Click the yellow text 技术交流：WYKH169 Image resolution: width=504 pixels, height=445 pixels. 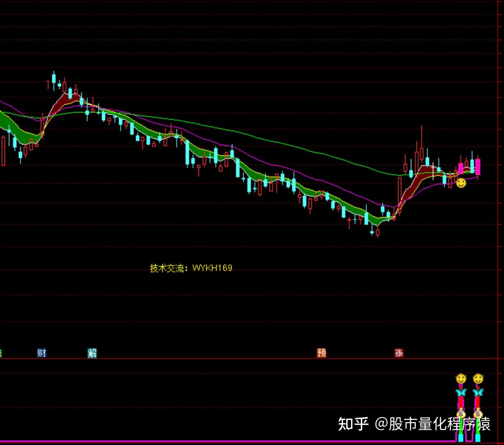coord(191,268)
